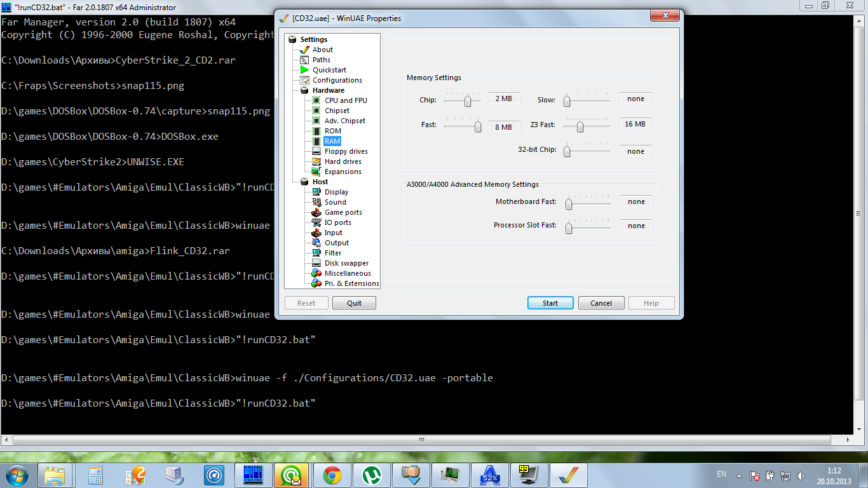Go to the Hard drives settings
The height and width of the screenshot is (488, 868).
(342, 161)
